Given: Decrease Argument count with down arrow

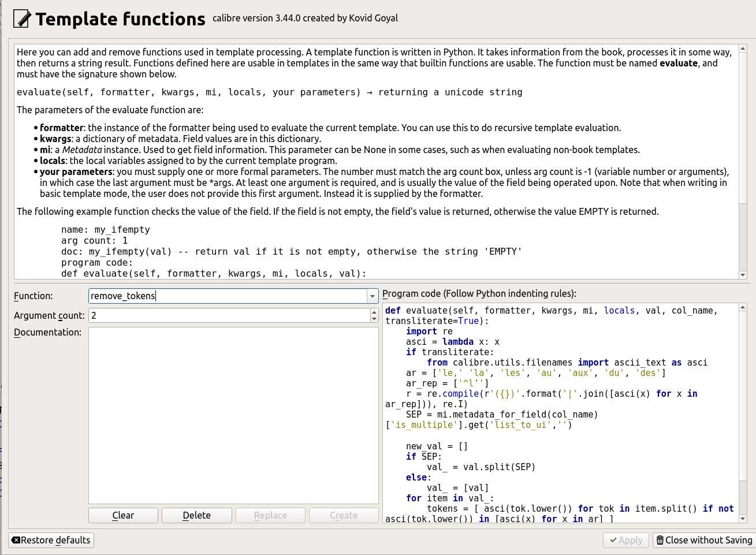Looking at the screenshot, I should click(x=374, y=319).
